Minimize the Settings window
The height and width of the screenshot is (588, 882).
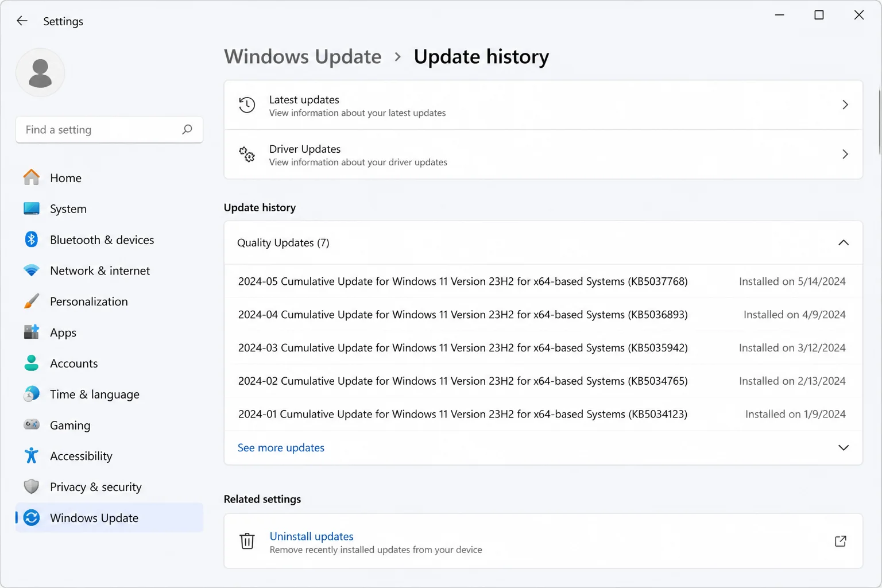point(780,15)
